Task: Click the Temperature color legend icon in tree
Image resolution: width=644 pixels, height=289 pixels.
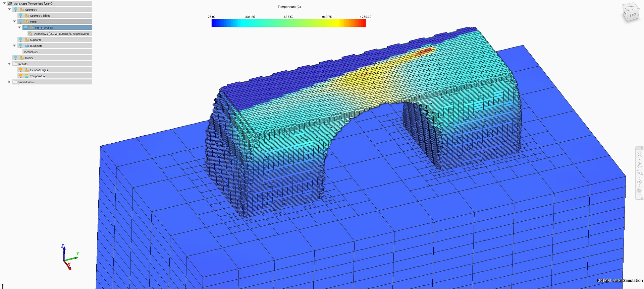Action: click(27, 76)
